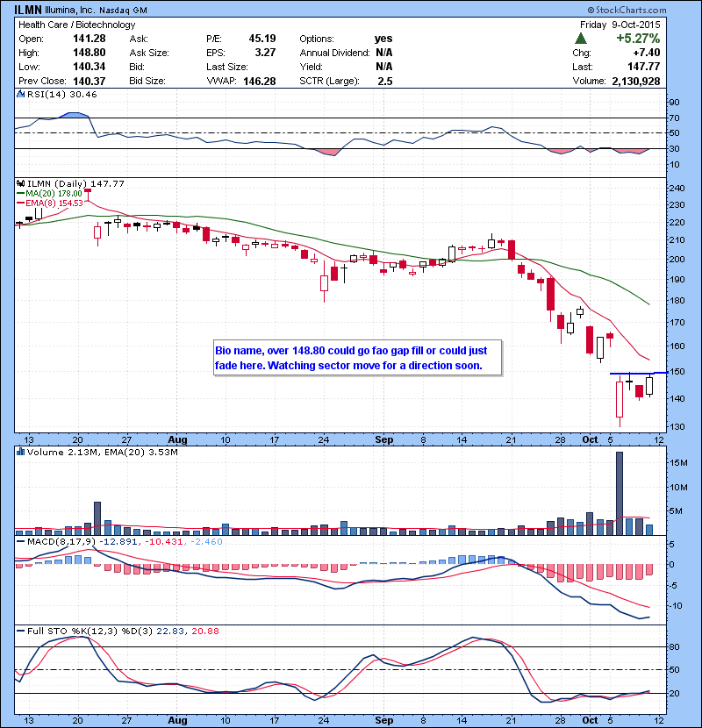This screenshot has height=728, width=702.
Task: Select the RSI(14) 30.46 label
Action: (61, 94)
